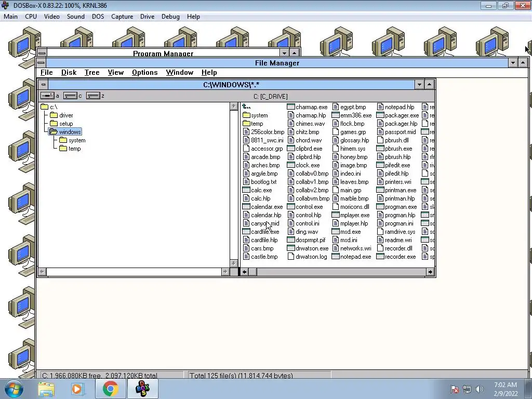
Task: Open the File menu in File Manager
Action: click(46, 73)
